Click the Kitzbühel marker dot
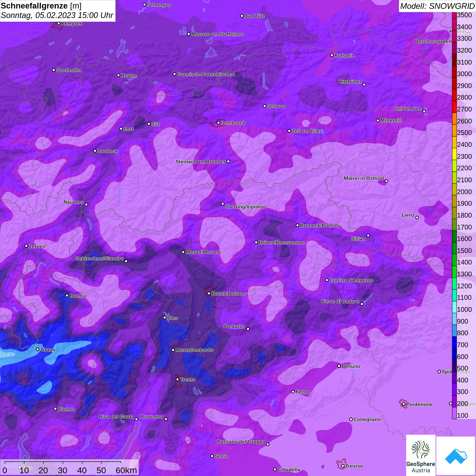Viewport: 476px width, 476px height. 364,85
